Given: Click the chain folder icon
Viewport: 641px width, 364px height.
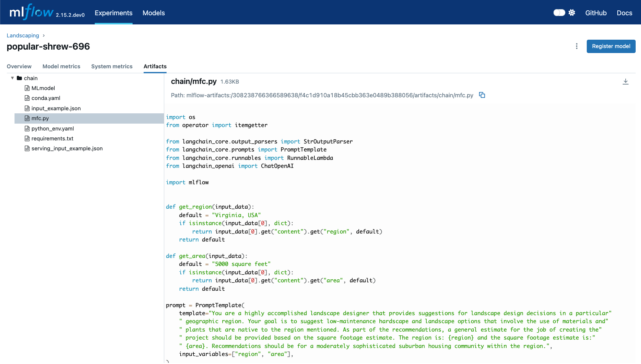Looking at the screenshot, I should 19,78.
